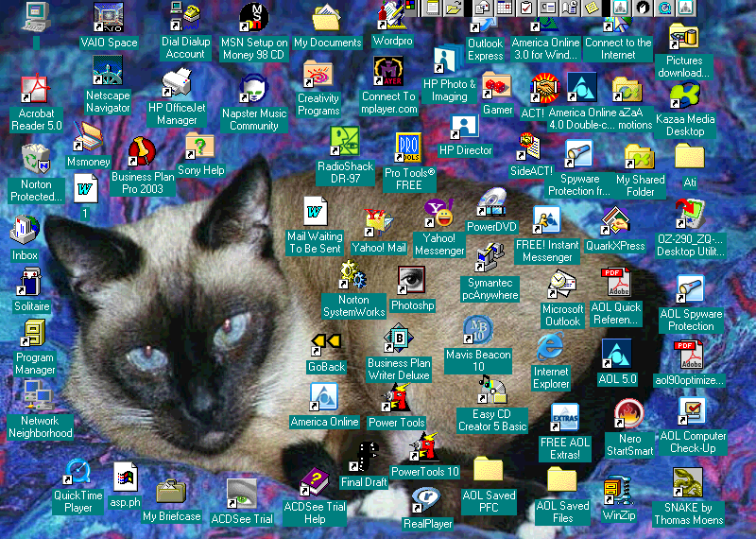
Task: Select the MSN Setup on Money 98 CD icon
Action: (254, 17)
